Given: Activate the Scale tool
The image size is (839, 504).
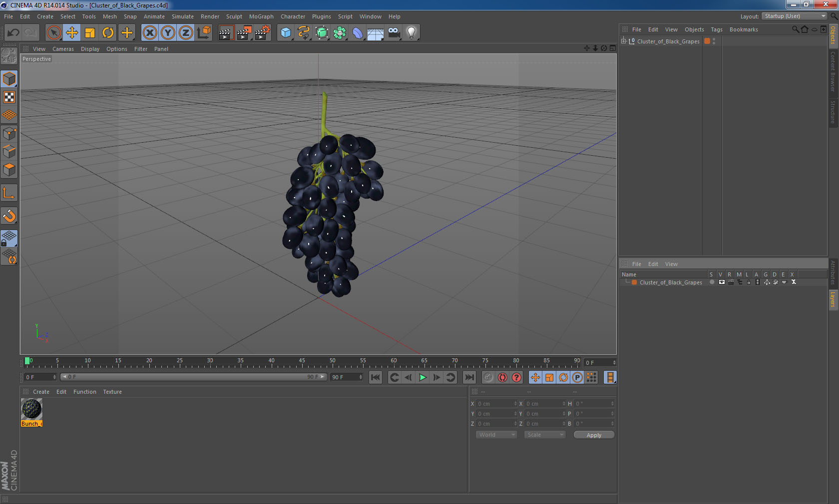Looking at the screenshot, I should pyautogui.click(x=90, y=33).
